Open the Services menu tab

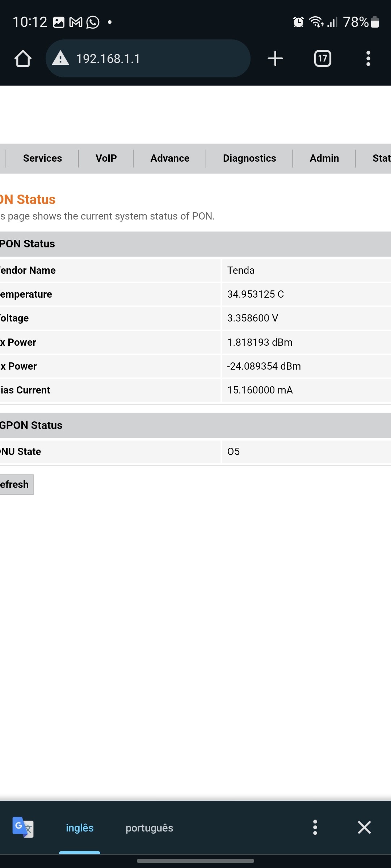(42, 158)
